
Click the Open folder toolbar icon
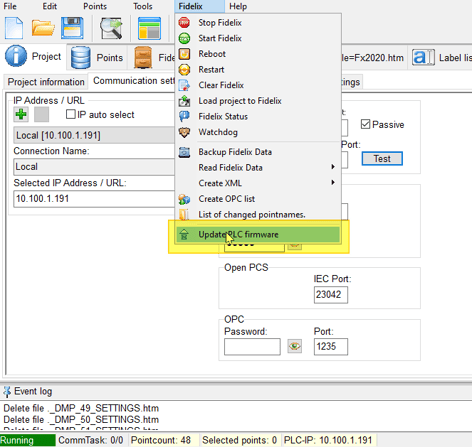(x=43, y=28)
